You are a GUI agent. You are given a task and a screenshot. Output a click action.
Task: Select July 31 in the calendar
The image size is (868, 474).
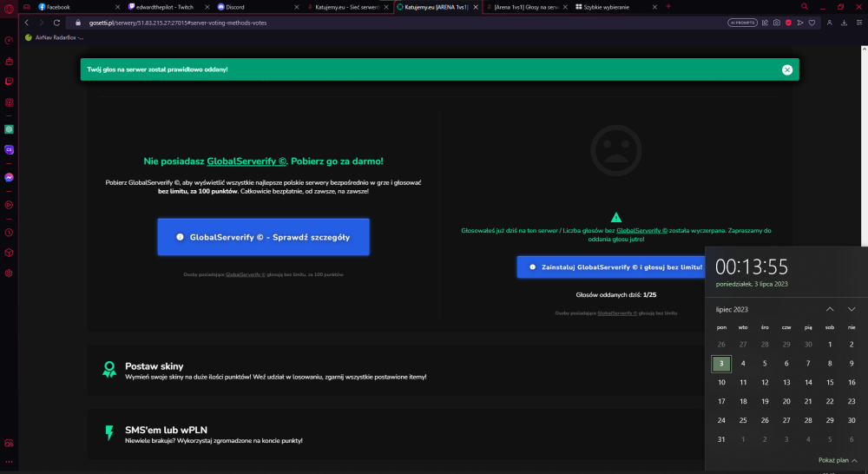tap(721, 439)
